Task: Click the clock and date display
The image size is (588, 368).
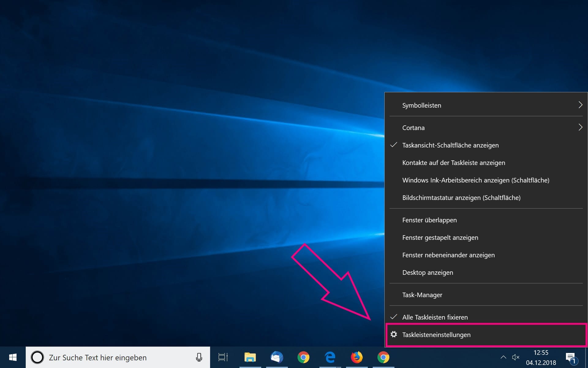Action: (x=541, y=358)
